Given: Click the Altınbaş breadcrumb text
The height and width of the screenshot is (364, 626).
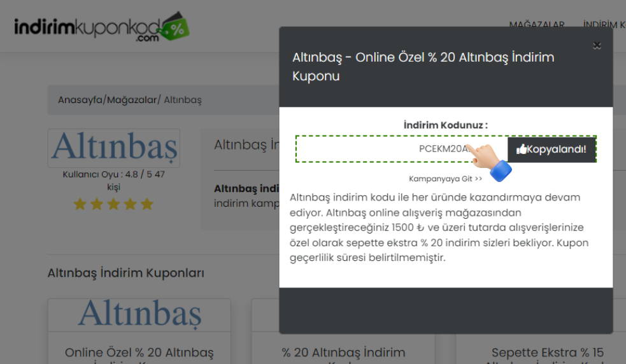Looking at the screenshot, I should [x=183, y=100].
